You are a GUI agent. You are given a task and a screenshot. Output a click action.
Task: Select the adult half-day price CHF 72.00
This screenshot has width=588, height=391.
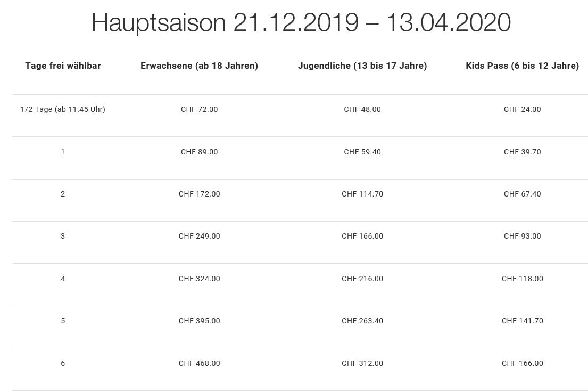pyautogui.click(x=199, y=109)
